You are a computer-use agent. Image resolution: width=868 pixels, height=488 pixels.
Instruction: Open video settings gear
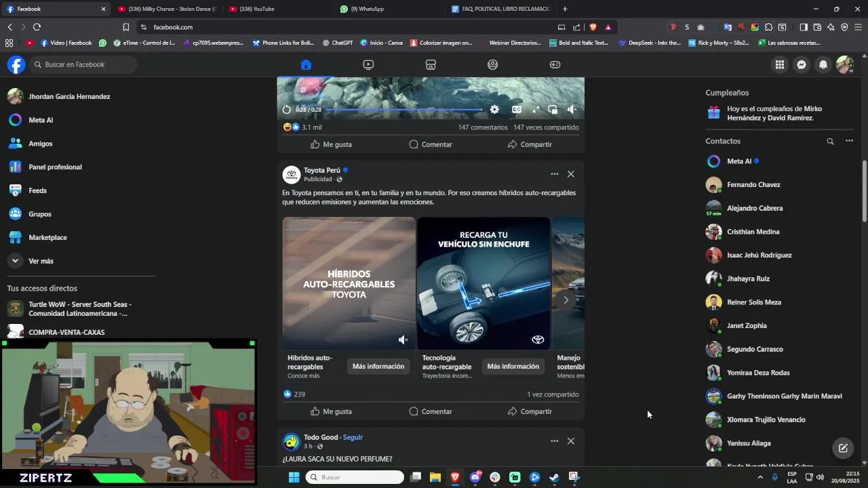(494, 109)
